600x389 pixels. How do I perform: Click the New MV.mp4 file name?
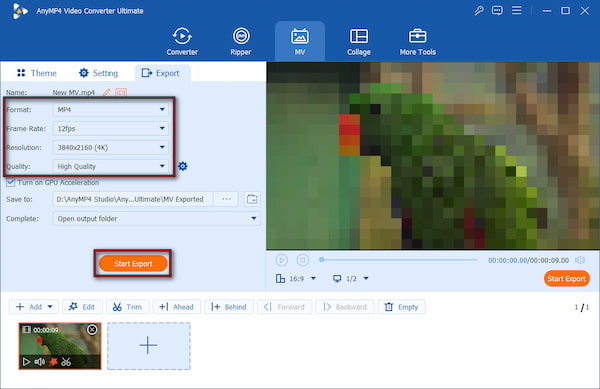tap(73, 92)
